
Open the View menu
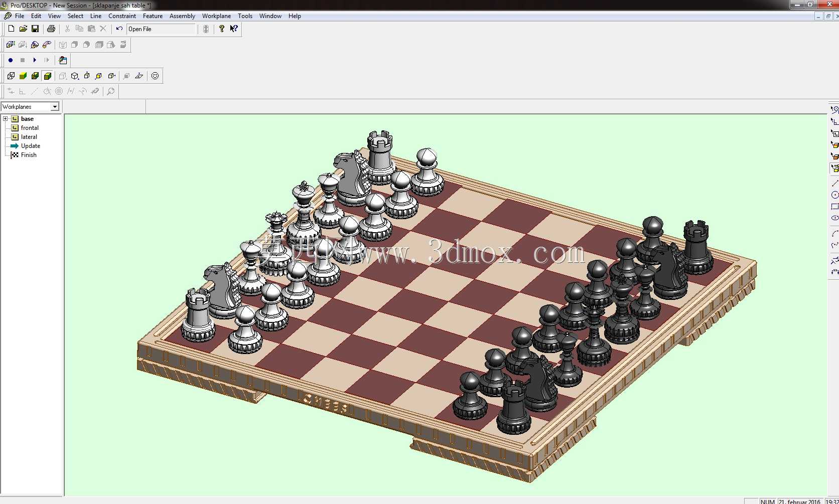54,16
